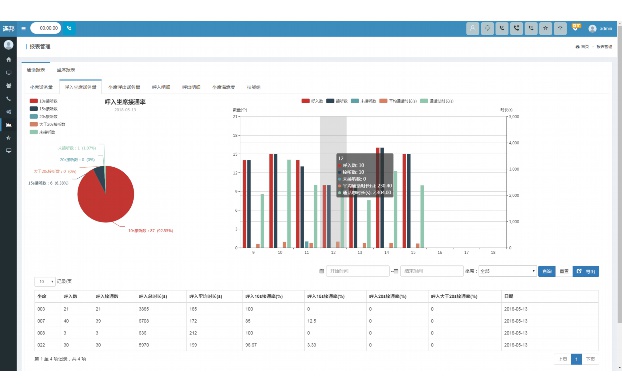
Task: Open the admin user menu text
Action: pos(605,29)
